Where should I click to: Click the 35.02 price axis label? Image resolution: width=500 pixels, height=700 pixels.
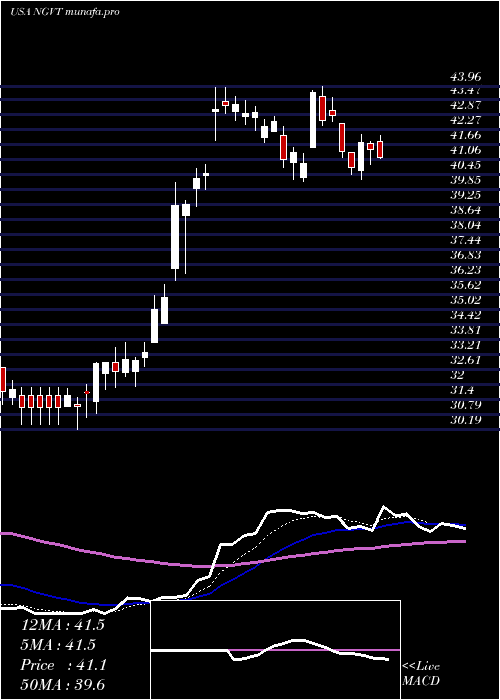[x=465, y=300]
